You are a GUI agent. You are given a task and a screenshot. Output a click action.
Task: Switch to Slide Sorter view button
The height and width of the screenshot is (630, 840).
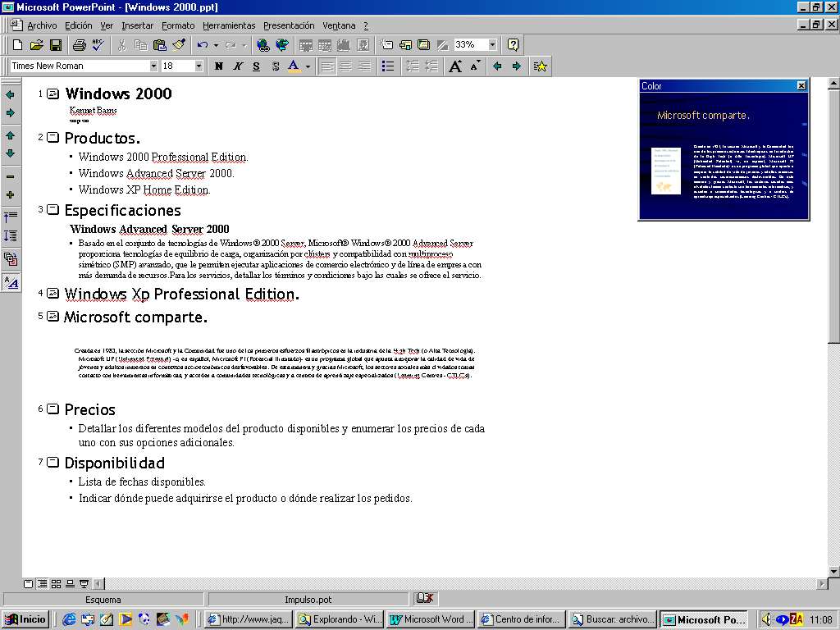(57, 584)
